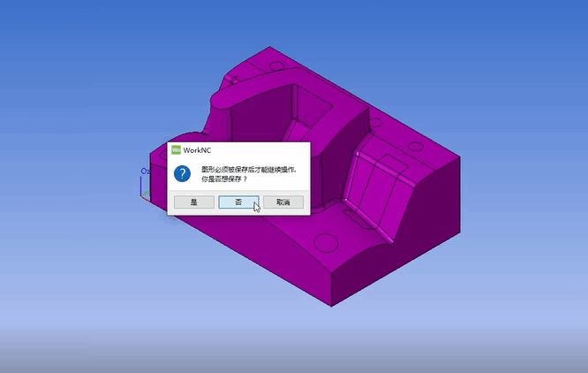The image size is (588, 373).
Task: Click the 你是否想保存 question text
Action: (x=224, y=179)
